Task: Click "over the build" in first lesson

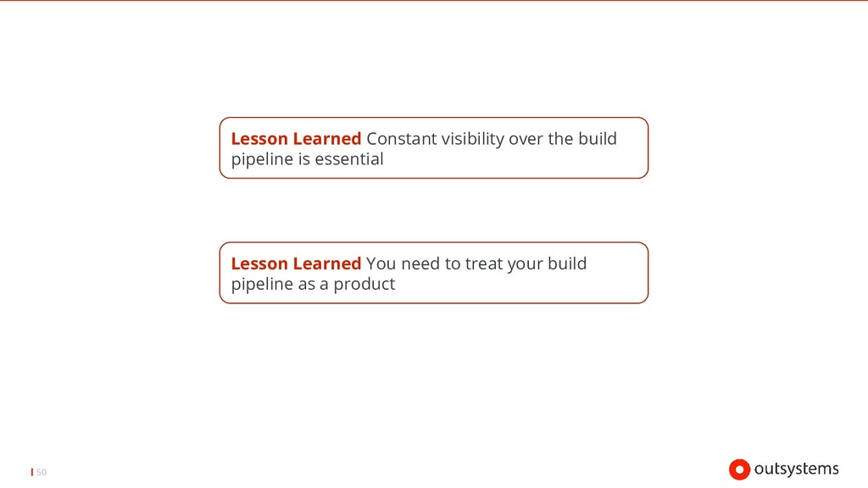Action: [563, 138]
